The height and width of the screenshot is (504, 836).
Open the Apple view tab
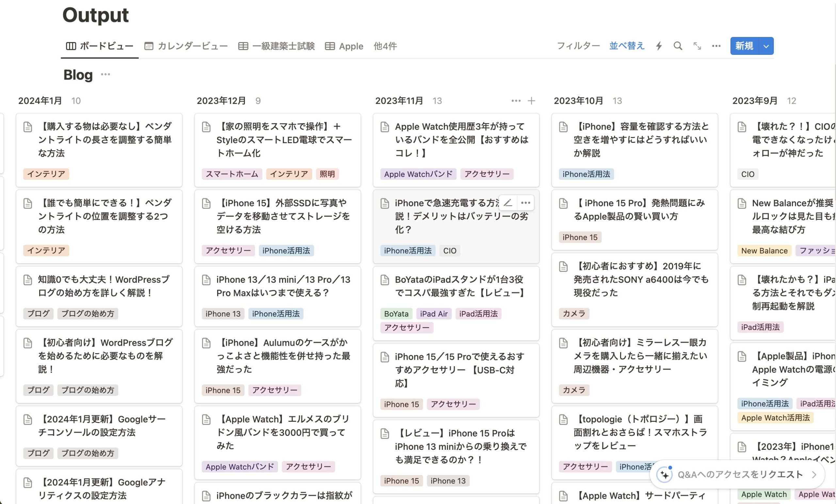point(345,46)
